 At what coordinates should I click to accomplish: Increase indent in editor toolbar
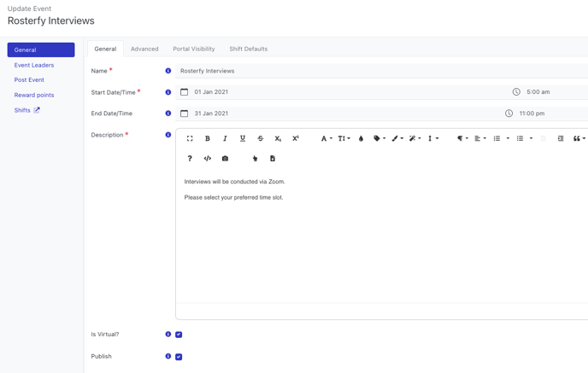[561, 138]
